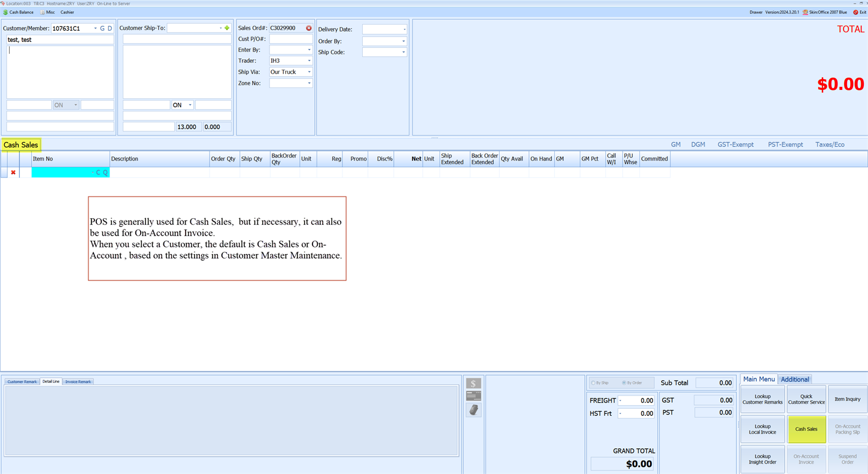Click the credit card payment icon
This screenshot has width=868, height=474.
(474, 396)
